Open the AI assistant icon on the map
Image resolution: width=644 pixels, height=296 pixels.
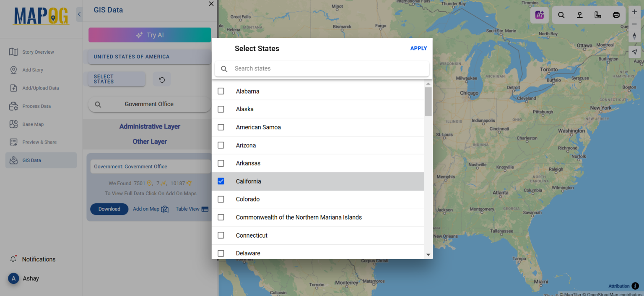click(x=540, y=15)
